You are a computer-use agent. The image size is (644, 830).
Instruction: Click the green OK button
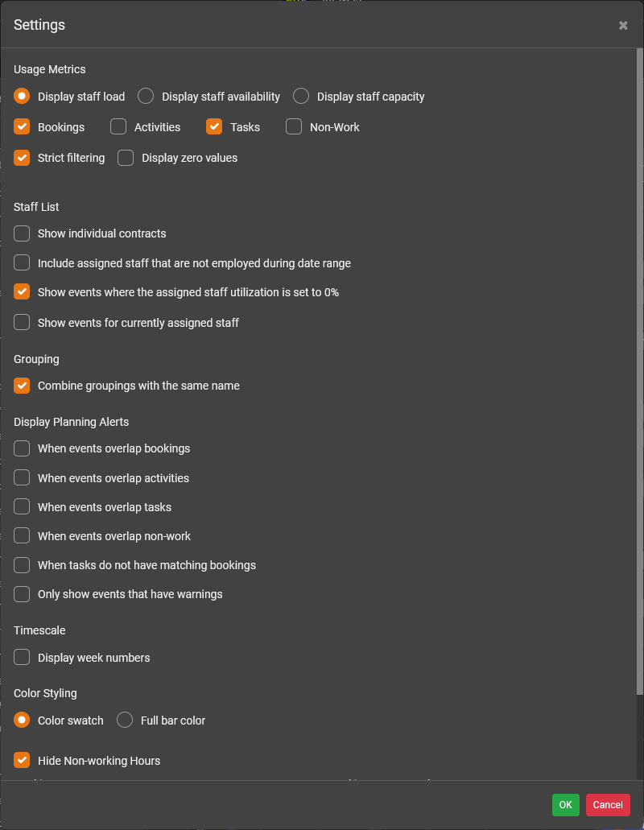pos(565,805)
